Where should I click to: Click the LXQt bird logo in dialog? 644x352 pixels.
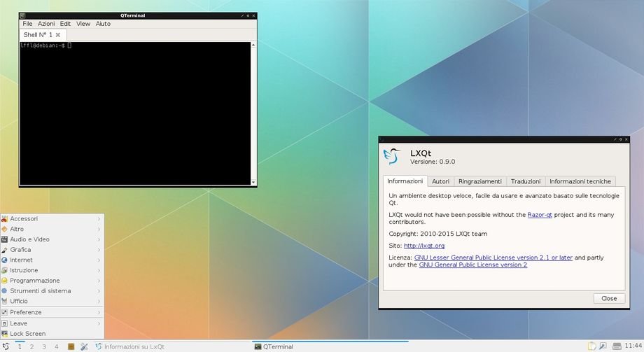click(391, 155)
